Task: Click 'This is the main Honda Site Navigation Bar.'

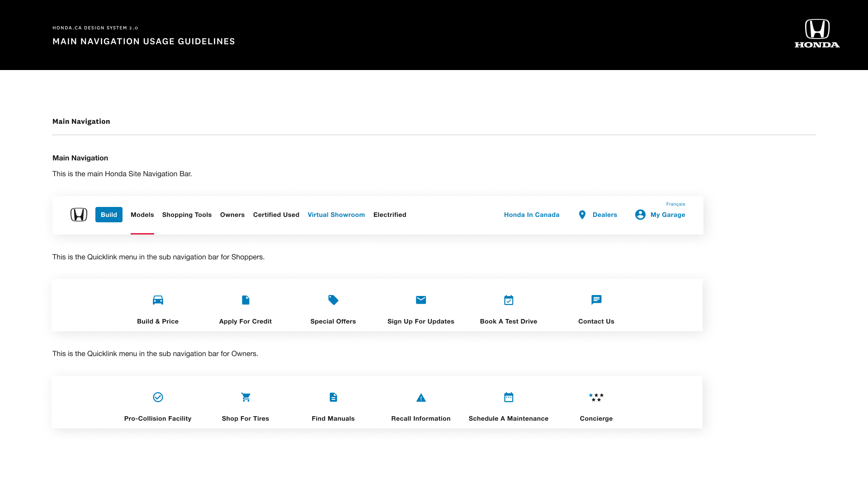Action: (x=122, y=174)
